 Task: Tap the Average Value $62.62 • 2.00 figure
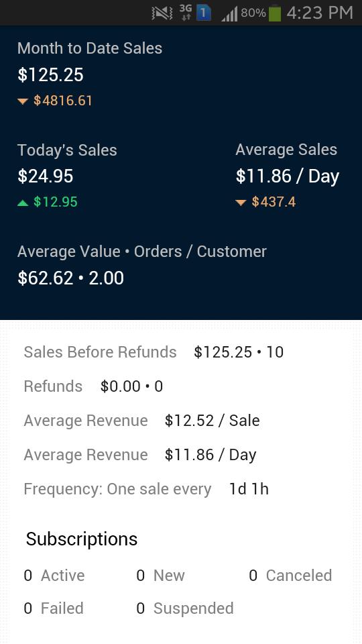(x=70, y=278)
